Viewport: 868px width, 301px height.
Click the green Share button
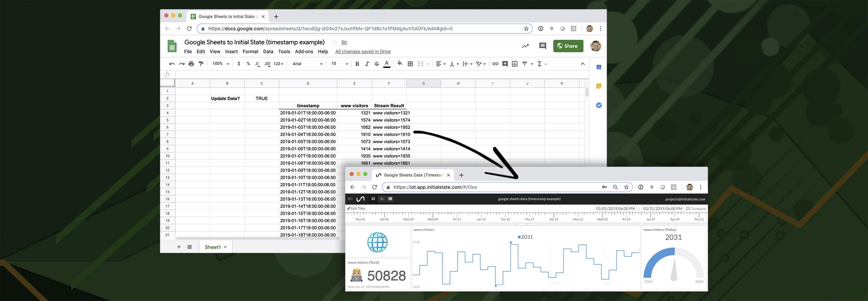pyautogui.click(x=568, y=46)
